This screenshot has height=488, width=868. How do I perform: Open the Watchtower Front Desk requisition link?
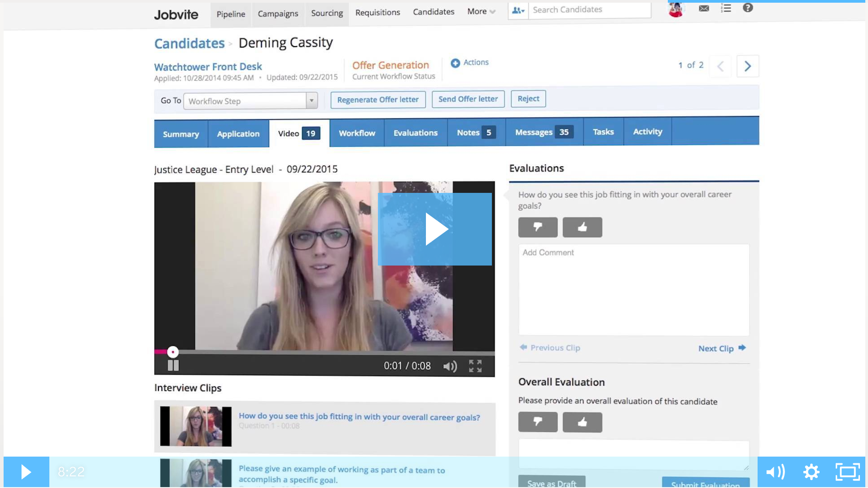[208, 67]
